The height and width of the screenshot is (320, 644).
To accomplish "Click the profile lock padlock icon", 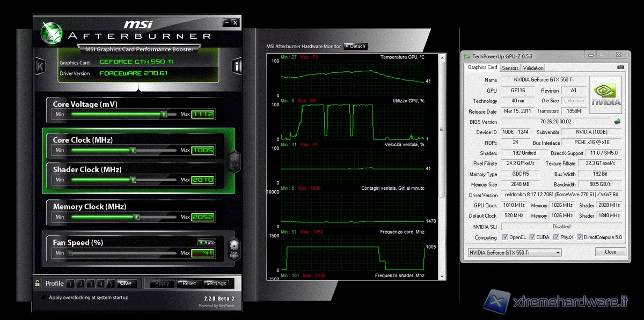I will click(38, 284).
